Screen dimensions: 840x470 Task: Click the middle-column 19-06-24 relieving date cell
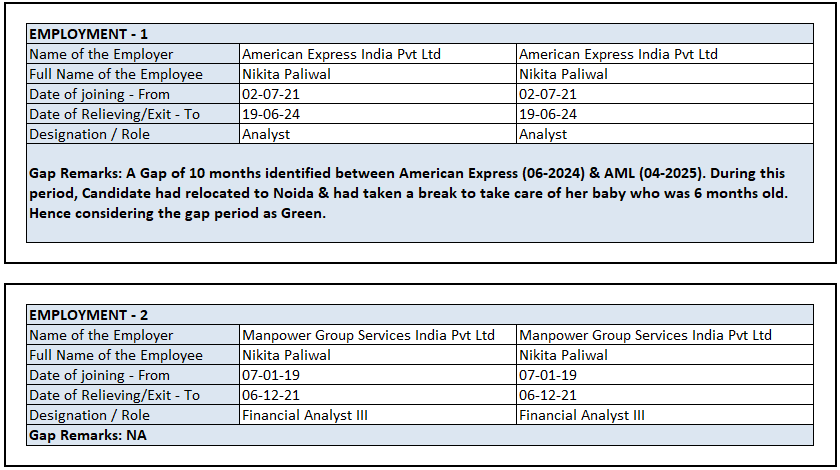(270, 114)
